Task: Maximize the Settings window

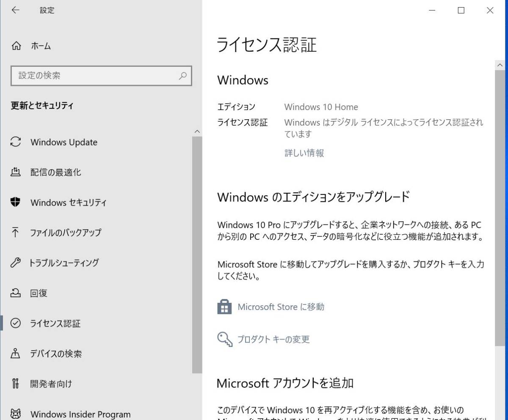Action: 461,11
